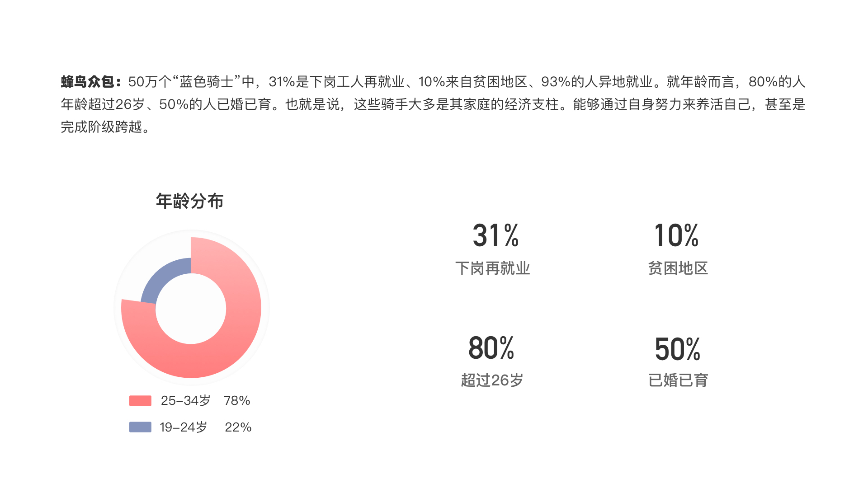Click the paragraph line ending 完成阶级跨越
Viewport: 868px width, 488px height.
coord(106,127)
